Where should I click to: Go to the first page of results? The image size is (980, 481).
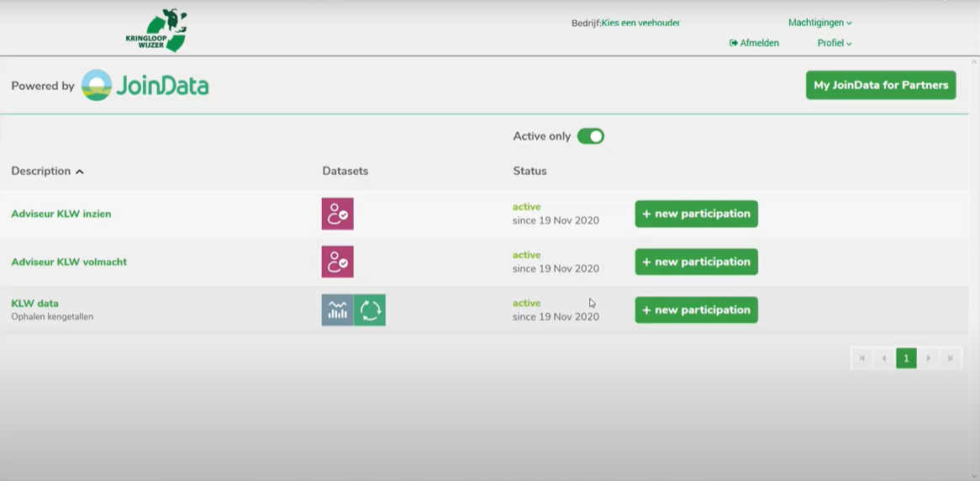(x=861, y=358)
